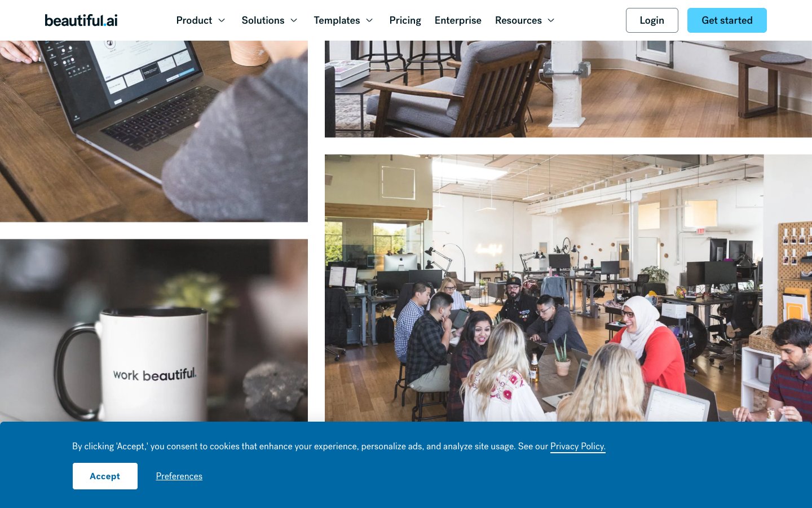Select the Solutions menu label
The width and height of the screenshot is (812, 508).
pyautogui.click(x=263, y=20)
